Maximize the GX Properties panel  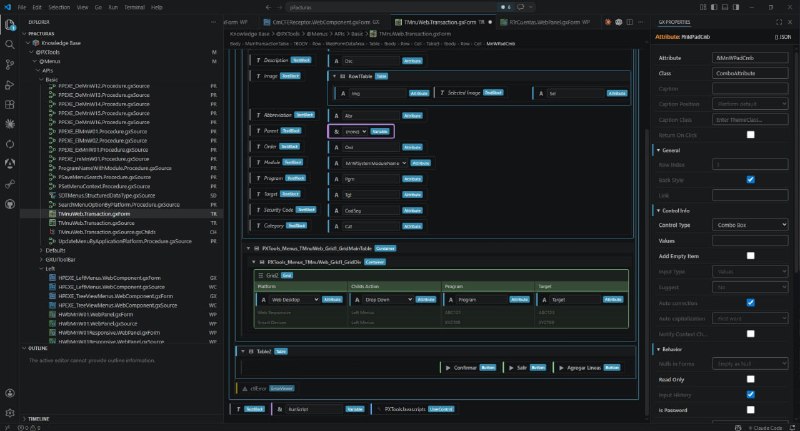(779, 22)
